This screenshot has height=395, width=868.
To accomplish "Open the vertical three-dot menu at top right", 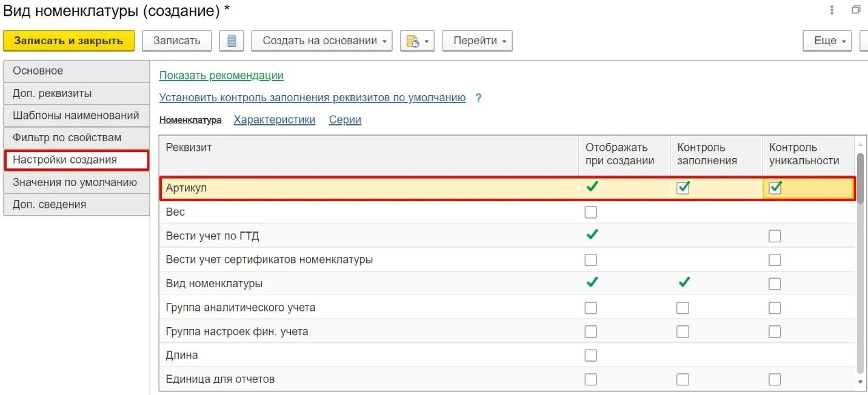I will point(832,10).
